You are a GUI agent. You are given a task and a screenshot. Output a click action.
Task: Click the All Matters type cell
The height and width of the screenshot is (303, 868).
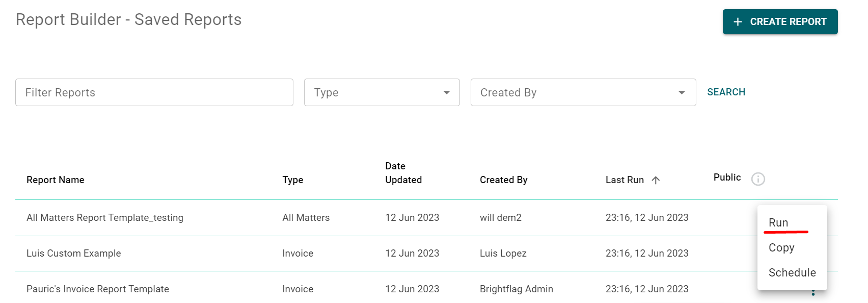pos(306,218)
